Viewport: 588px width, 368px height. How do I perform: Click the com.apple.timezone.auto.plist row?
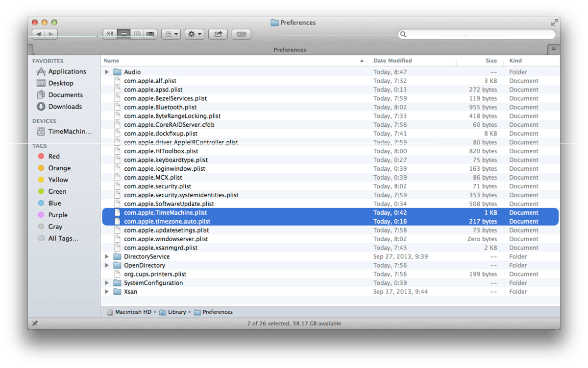point(330,222)
